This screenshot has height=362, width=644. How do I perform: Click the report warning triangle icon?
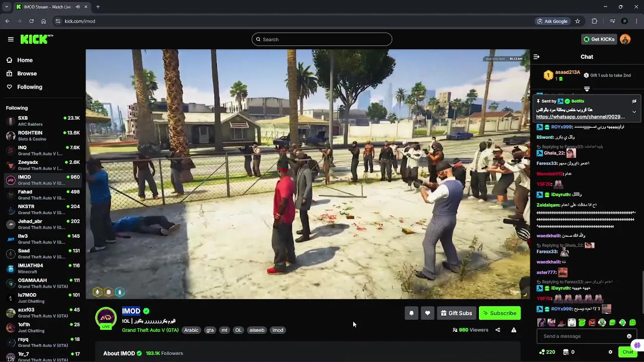pyautogui.click(x=514, y=330)
